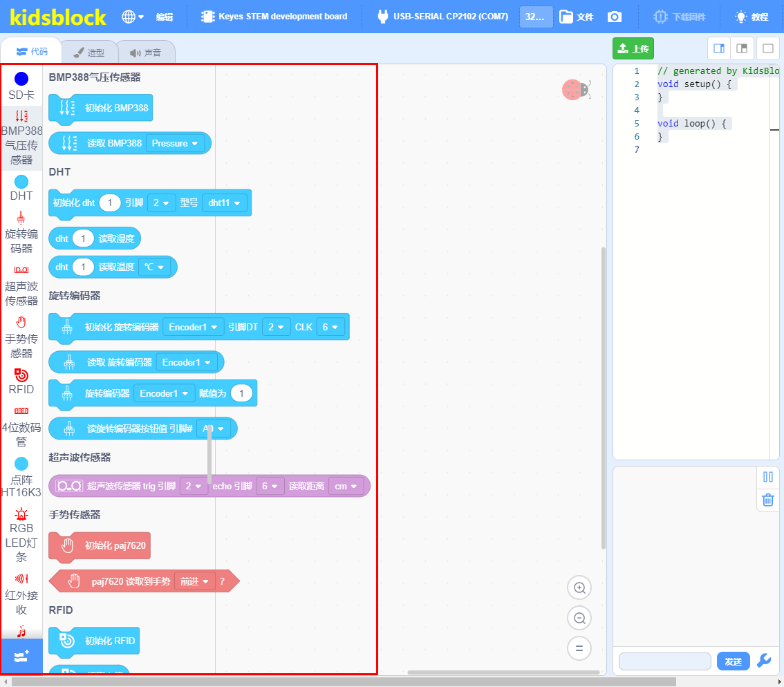Viewport: 784px width, 687px height.
Task: Click the green 上传 upload button
Action: click(x=633, y=48)
